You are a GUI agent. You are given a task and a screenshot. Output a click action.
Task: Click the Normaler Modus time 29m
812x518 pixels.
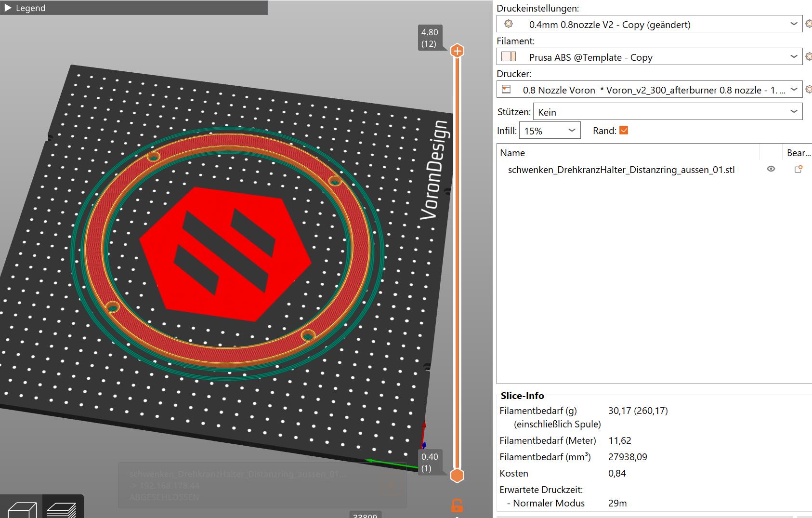coord(617,503)
